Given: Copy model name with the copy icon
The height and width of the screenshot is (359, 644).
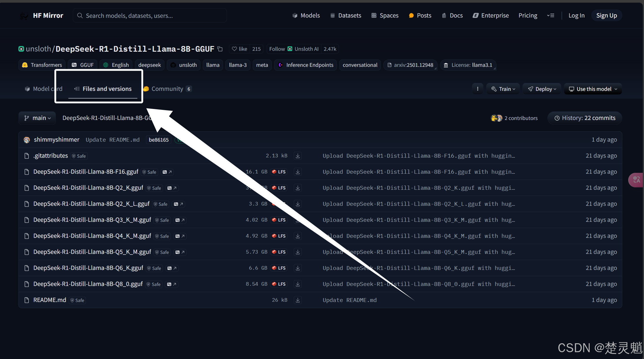Looking at the screenshot, I should point(220,49).
